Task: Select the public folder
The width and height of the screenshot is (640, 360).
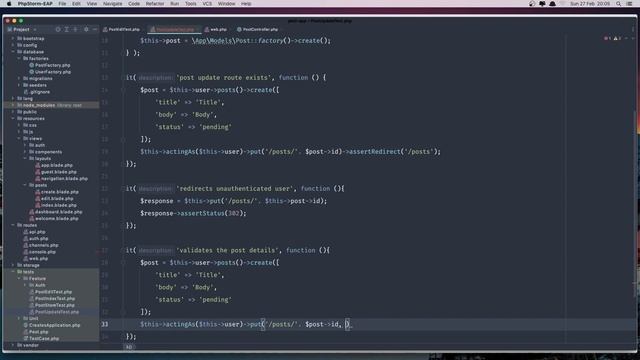Action: (x=27, y=112)
